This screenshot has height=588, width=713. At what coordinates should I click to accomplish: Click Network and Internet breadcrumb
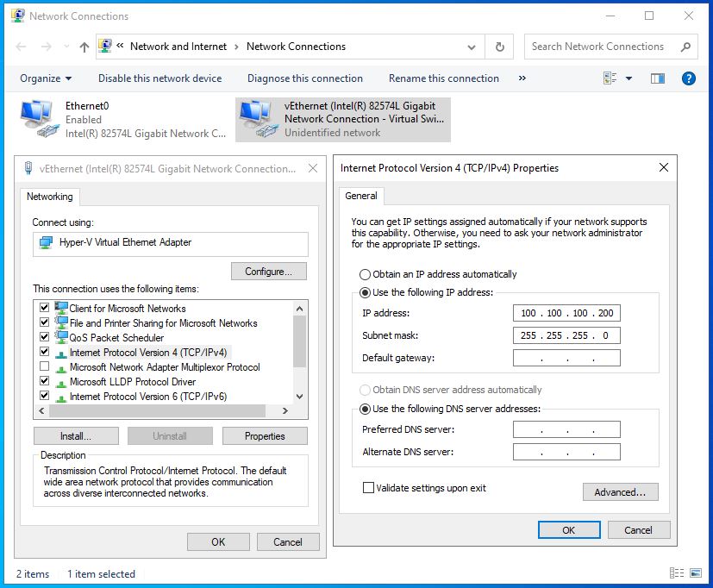click(178, 47)
